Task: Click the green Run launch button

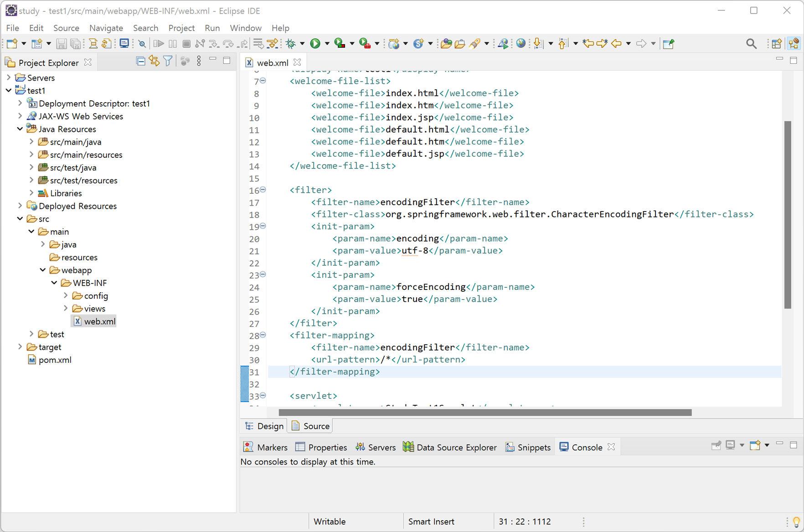Action: tap(315, 43)
